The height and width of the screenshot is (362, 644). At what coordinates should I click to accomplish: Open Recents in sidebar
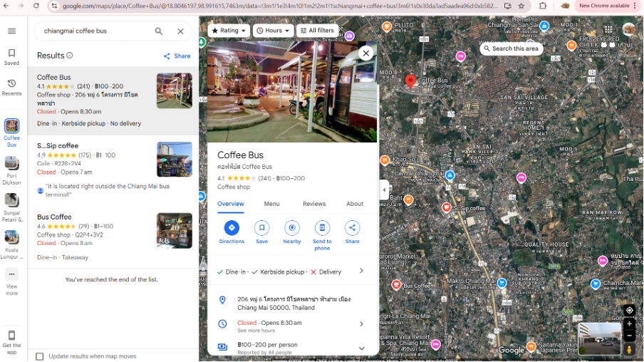pyautogui.click(x=11, y=88)
